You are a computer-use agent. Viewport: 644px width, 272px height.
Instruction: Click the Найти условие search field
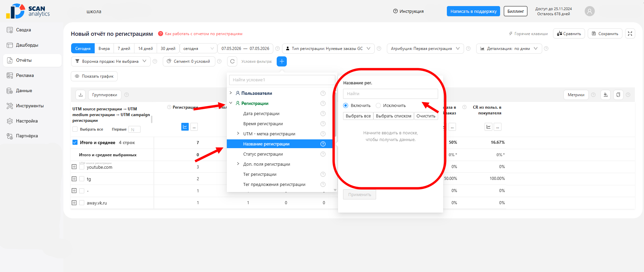tap(282, 80)
